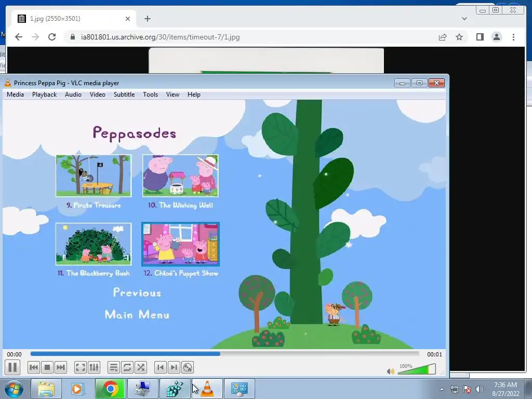This screenshot has height=399, width=532.
Task: Open the Media menu
Action: point(15,95)
